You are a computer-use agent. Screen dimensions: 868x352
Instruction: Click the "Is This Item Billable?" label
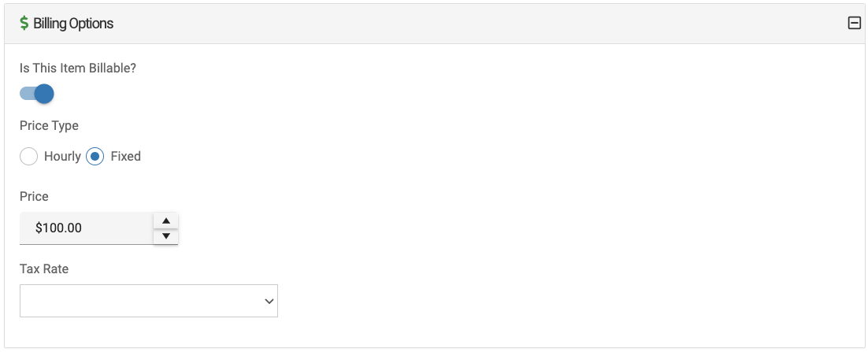(x=78, y=68)
